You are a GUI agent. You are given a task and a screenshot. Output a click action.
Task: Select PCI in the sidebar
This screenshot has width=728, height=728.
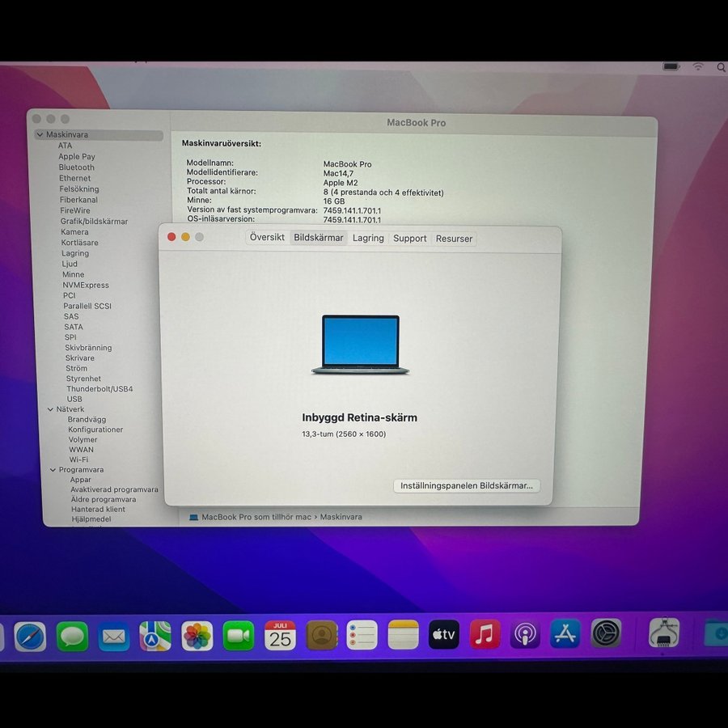pos(70,295)
